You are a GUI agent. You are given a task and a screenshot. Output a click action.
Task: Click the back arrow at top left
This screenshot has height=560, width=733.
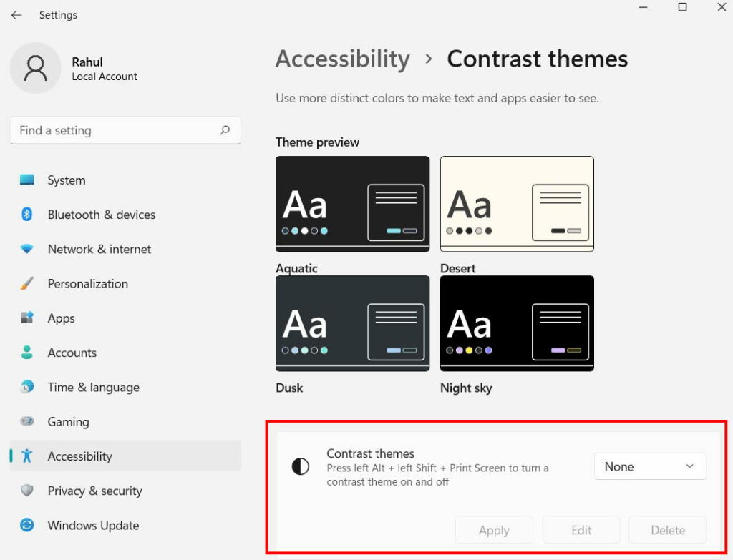pyautogui.click(x=16, y=14)
